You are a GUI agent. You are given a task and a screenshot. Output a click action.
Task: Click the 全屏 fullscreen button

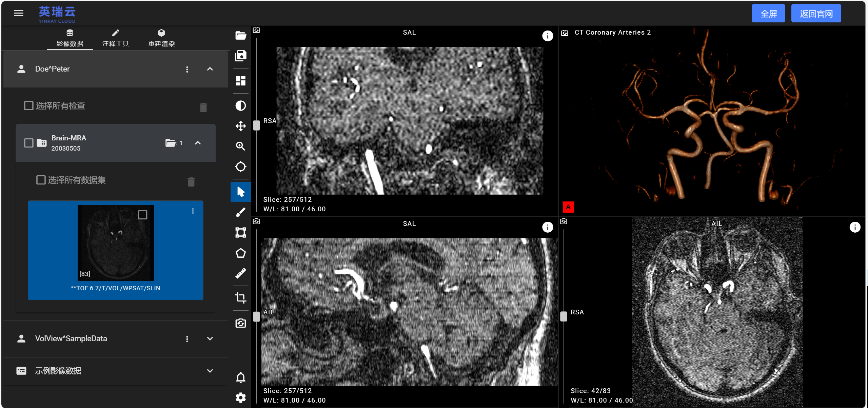[768, 14]
